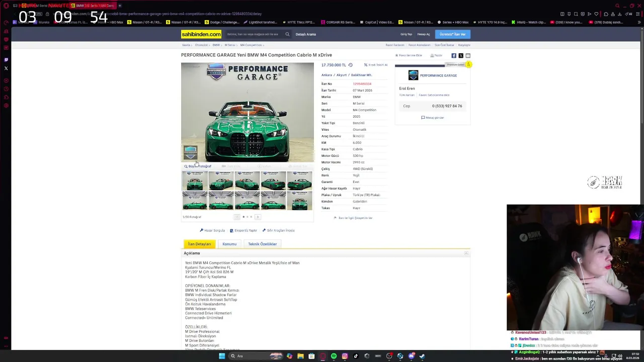Click Sıfır Araçları İncele link
Image resolution: width=644 pixels, height=362 pixels.
[279, 230]
